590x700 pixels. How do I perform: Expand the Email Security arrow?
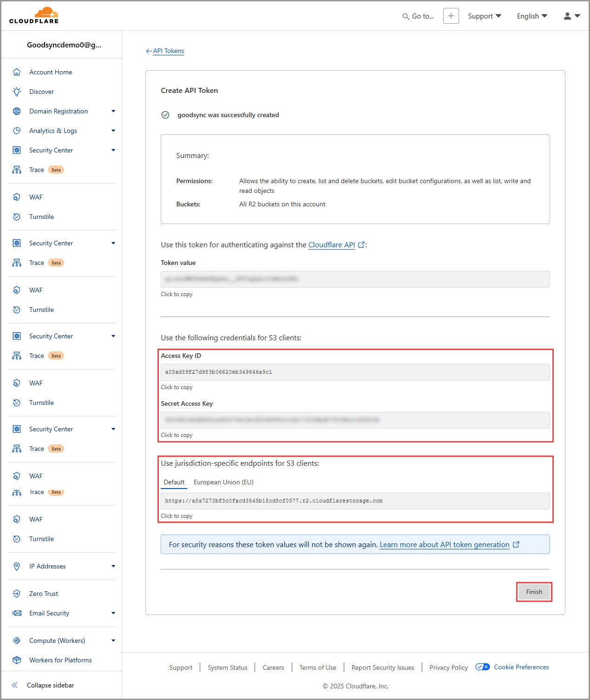113,613
